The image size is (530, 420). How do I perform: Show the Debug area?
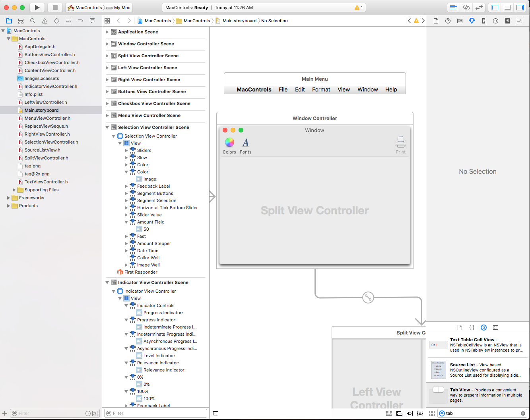click(x=507, y=7)
